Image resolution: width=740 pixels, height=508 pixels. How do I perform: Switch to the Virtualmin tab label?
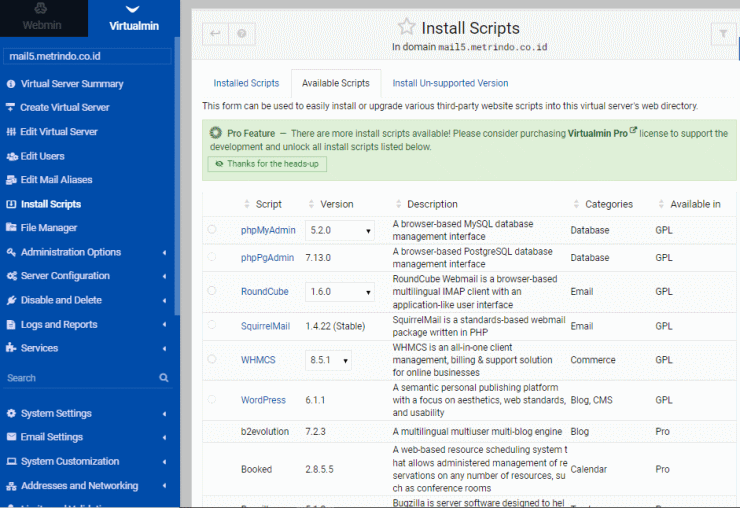click(x=134, y=26)
